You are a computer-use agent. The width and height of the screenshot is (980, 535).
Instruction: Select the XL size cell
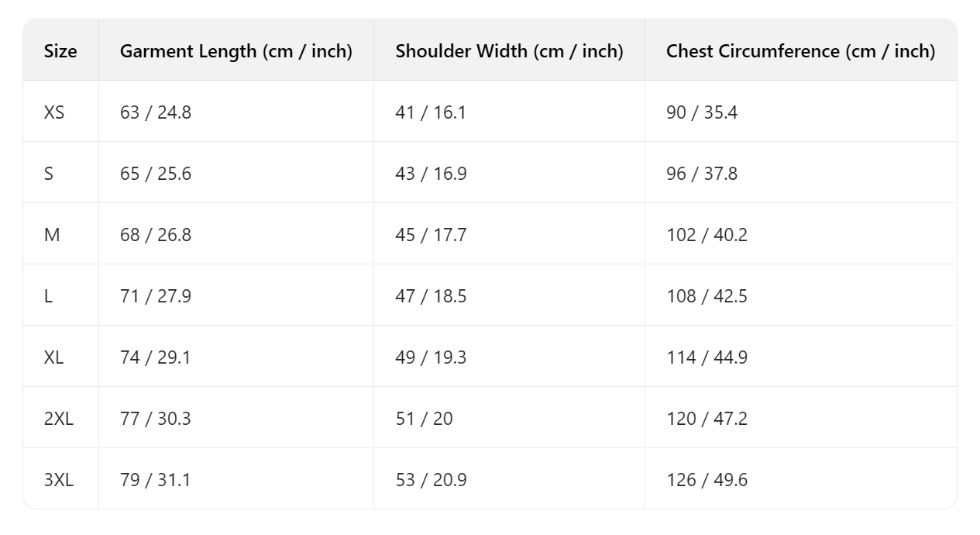54,357
